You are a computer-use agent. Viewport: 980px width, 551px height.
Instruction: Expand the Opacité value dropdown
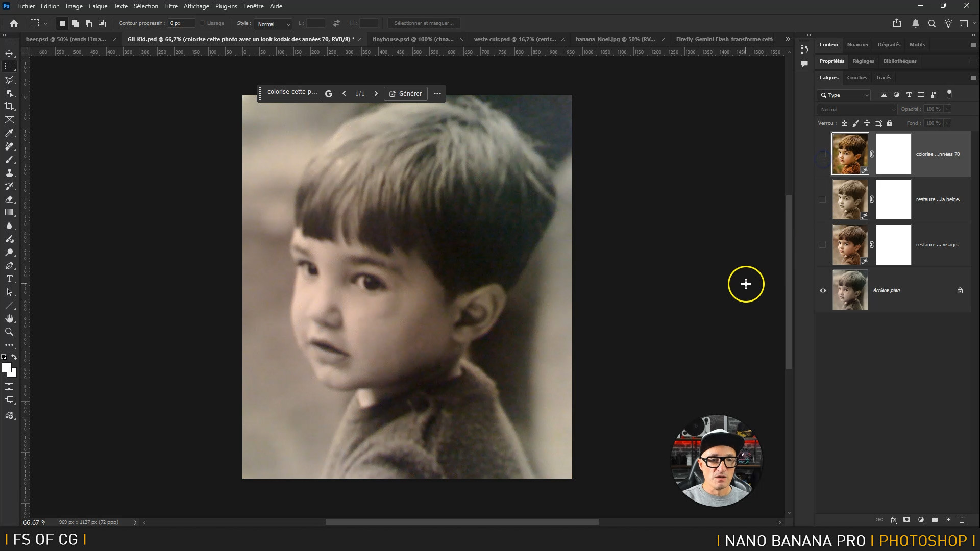(x=947, y=109)
